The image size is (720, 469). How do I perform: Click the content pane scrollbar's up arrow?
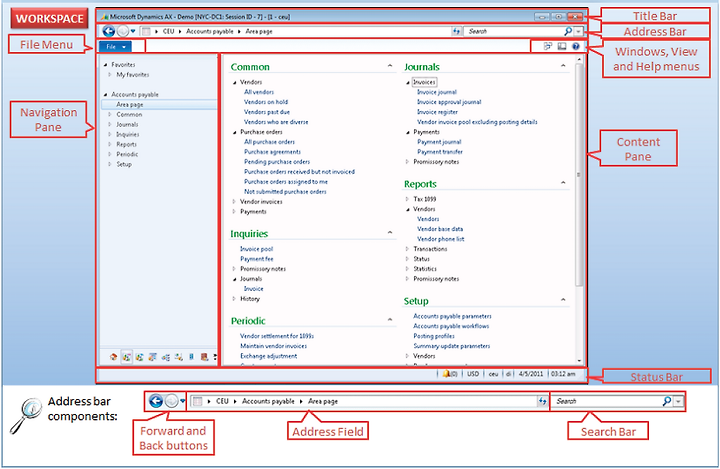click(x=579, y=59)
